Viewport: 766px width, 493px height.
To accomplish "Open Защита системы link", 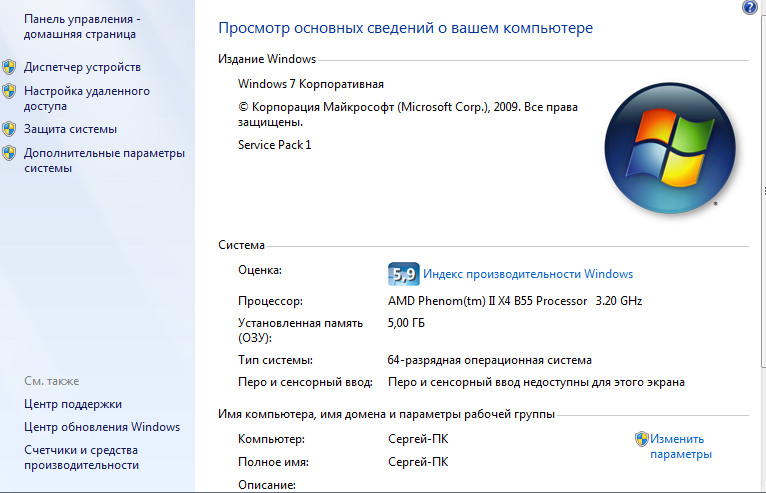I will click(70, 129).
